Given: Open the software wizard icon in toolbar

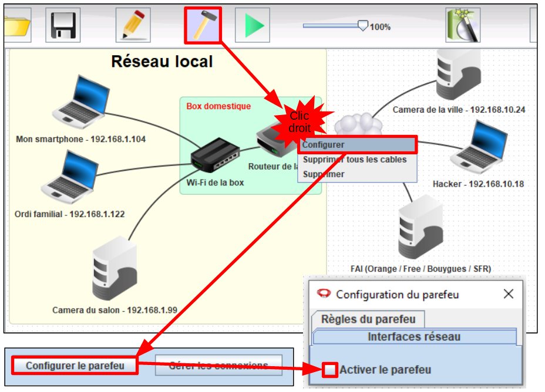Looking at the screenshot, I should pyautogui.click(x=463, y=25).
